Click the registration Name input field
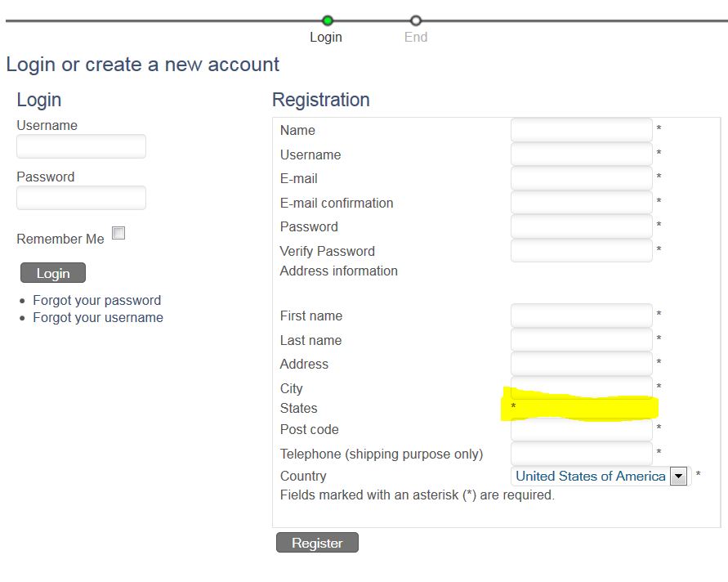This screenshot has width=728, height=582. (x=581, y=130)
